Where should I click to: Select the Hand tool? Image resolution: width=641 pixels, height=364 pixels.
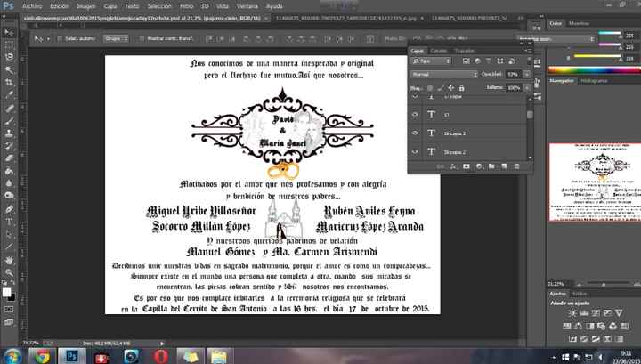tap(9, 260)
